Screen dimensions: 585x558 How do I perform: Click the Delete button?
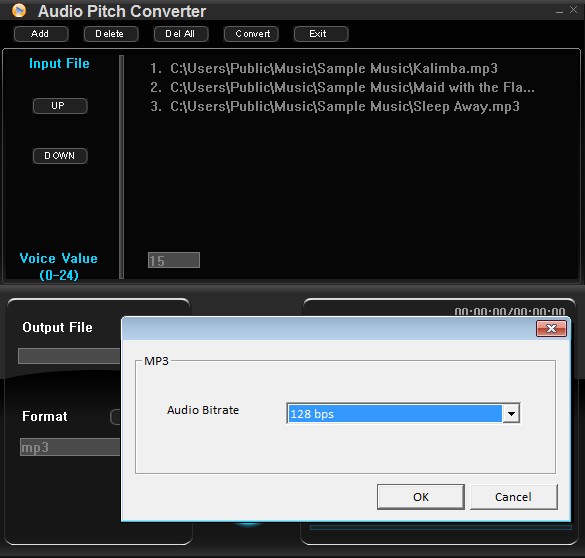tap(111, 34)
